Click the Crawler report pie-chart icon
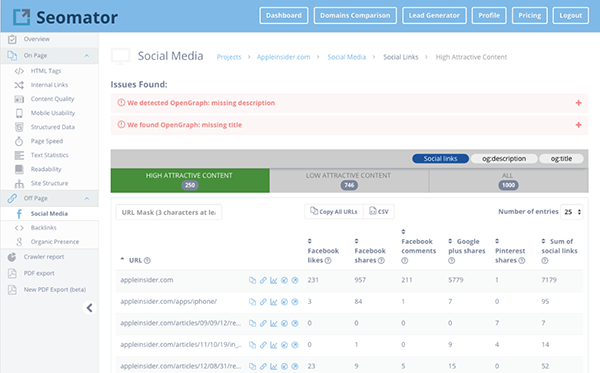The image size is (600, 373). click(12, 257)
